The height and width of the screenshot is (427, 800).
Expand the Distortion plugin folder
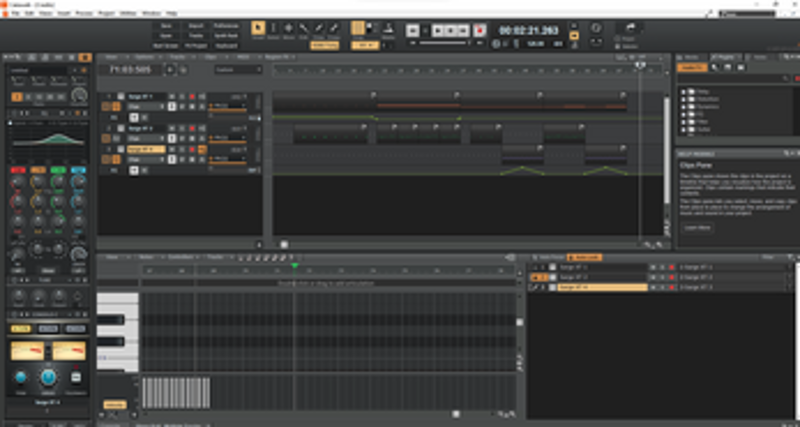[683, 99]
